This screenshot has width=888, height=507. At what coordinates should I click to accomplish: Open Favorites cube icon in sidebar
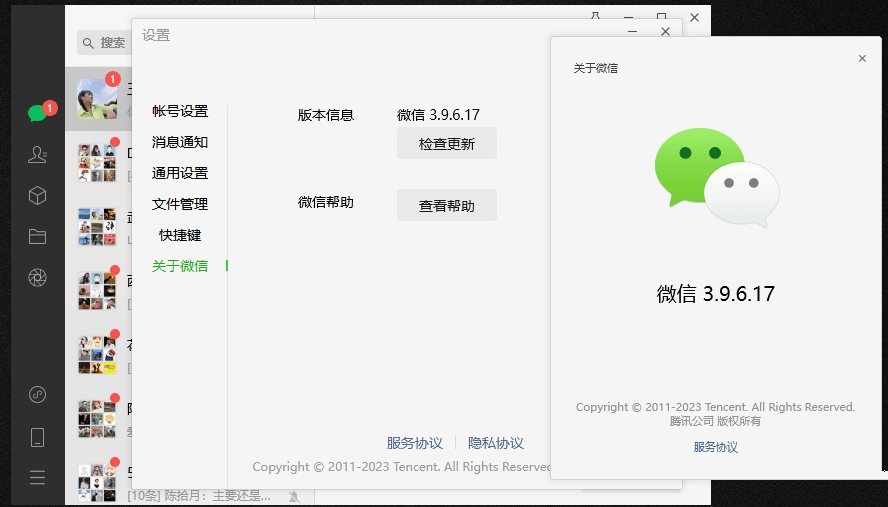tap(37, 196)
